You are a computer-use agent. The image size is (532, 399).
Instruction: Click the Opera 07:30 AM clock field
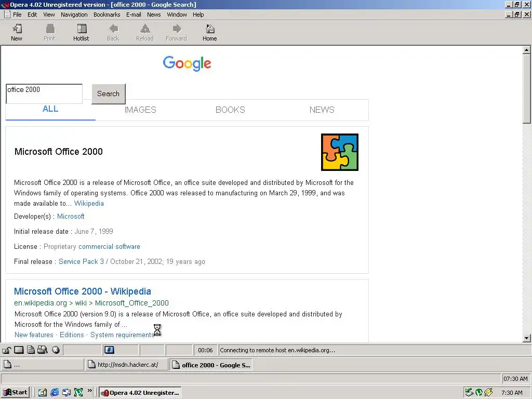click(515, 379)
